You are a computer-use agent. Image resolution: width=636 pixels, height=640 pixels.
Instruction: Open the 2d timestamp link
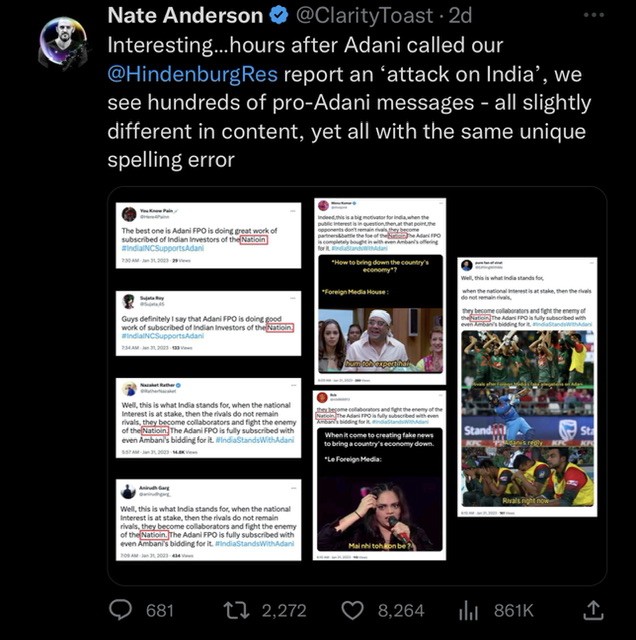point(460,16)
